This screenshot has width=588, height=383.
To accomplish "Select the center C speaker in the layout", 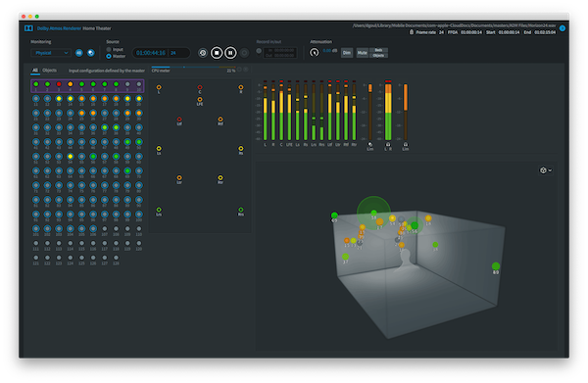I will (200, 88).
